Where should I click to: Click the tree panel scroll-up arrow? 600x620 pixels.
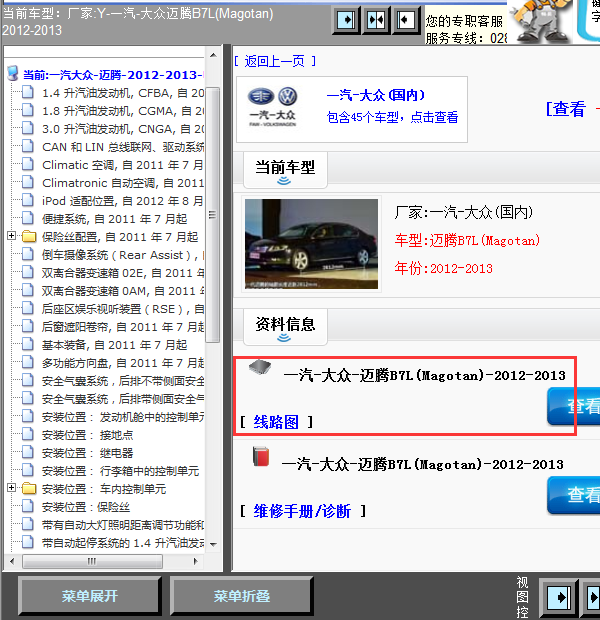[213, 55]
